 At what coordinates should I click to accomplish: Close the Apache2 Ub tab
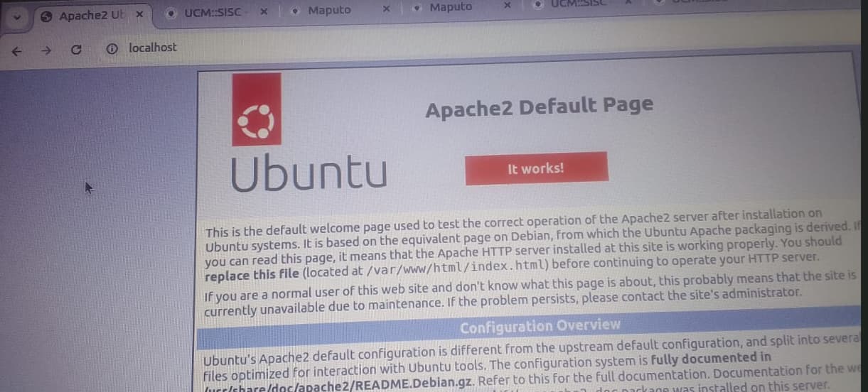[x=139, y=14]
